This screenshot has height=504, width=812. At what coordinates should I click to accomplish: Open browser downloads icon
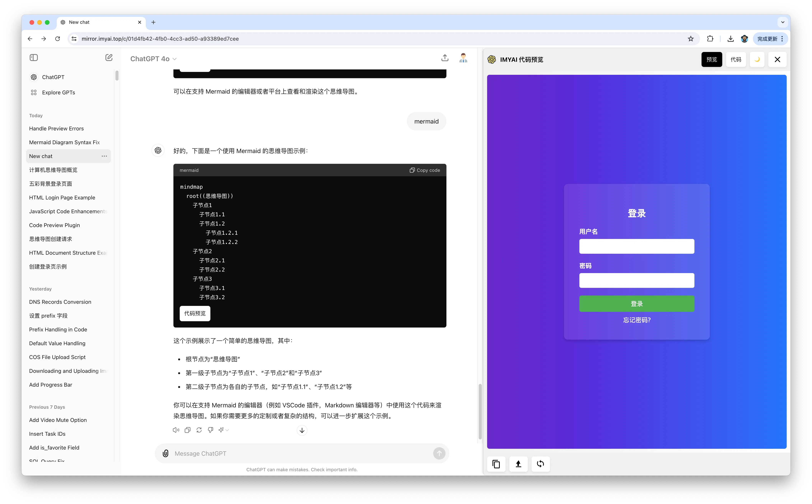[731, 39]
